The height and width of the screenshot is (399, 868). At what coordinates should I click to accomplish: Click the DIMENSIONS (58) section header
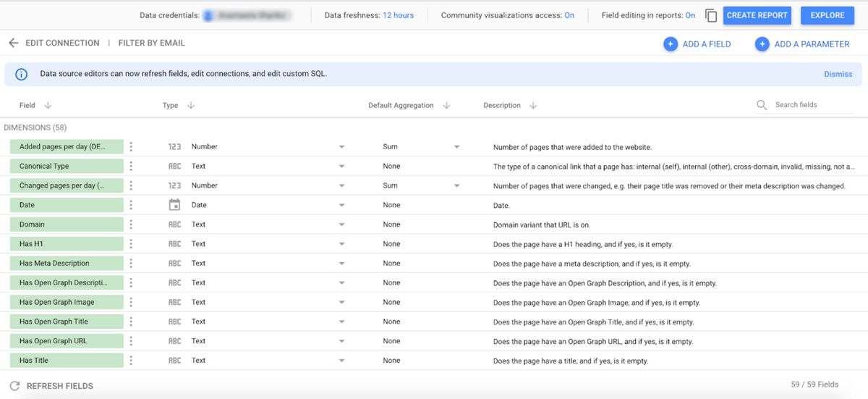pyautogui.click(x=35, y=127)
